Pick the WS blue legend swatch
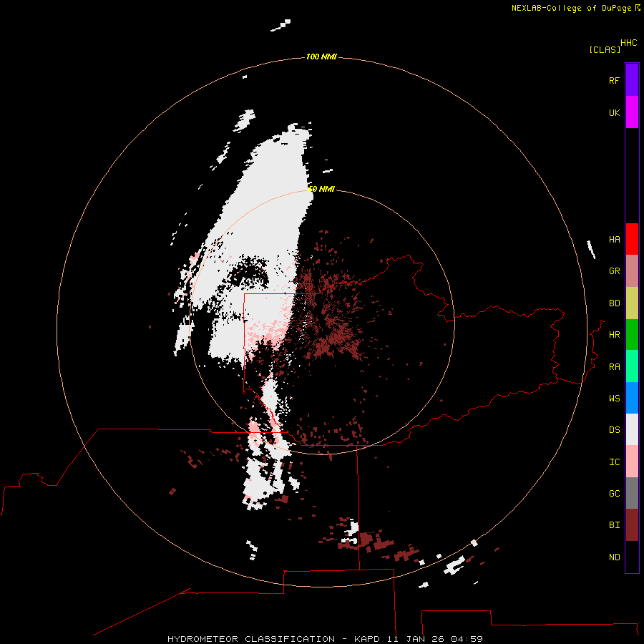The height and width of the screenshot is (644, 644). (x=632, y=398)
